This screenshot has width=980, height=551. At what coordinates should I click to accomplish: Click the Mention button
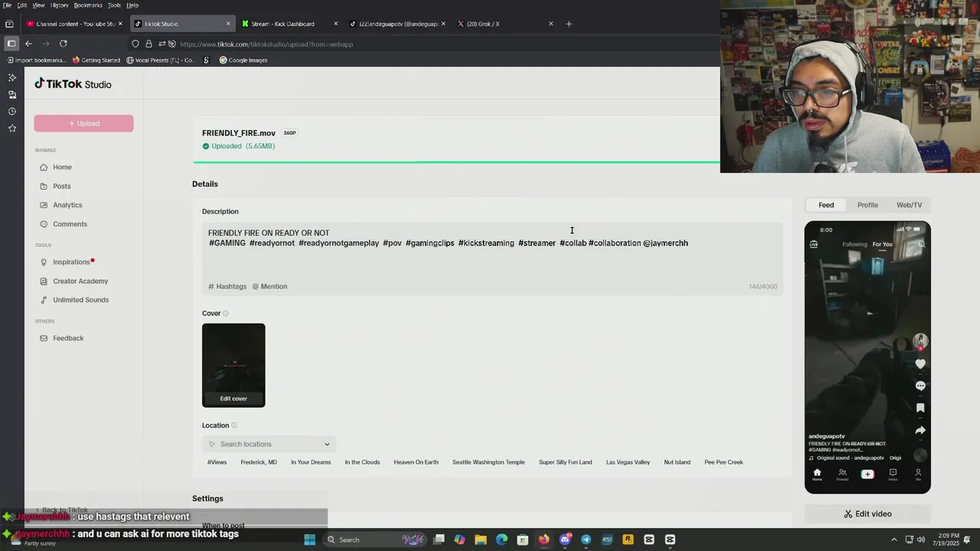point(269,286)
